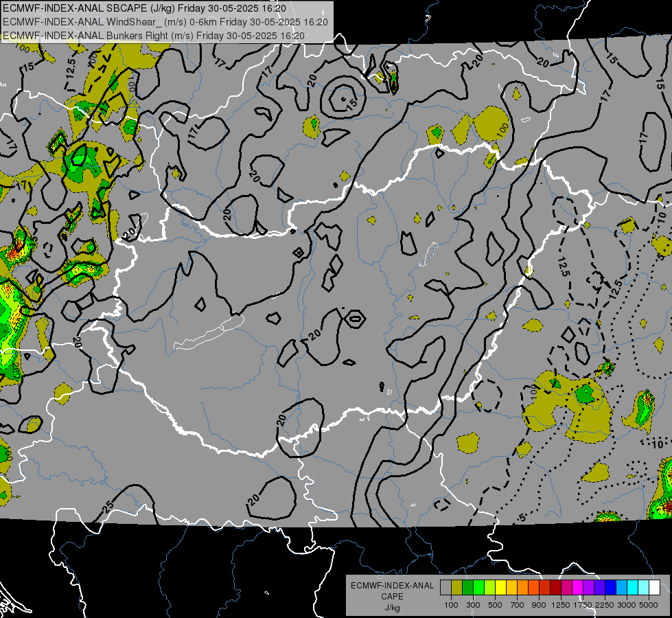Click the 5000 value under legend
The image size is (672, 618).
coord(649,605)
